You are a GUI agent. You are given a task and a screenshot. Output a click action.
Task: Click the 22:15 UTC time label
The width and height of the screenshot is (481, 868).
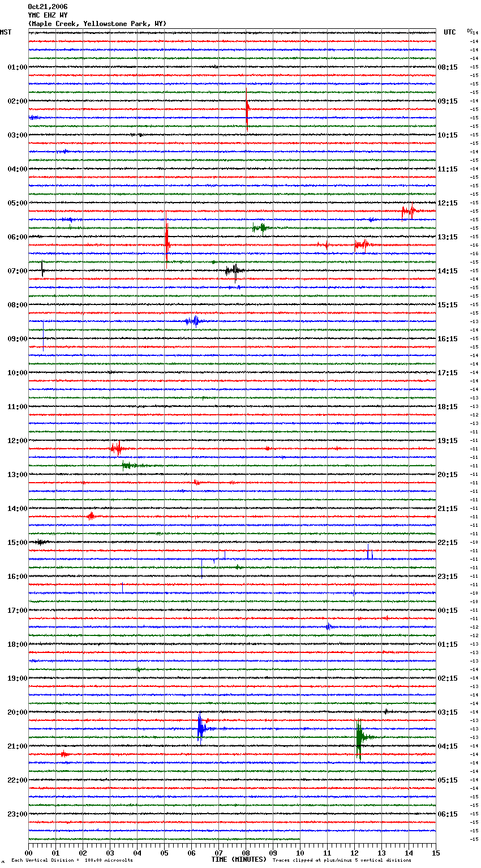point(448,543)
